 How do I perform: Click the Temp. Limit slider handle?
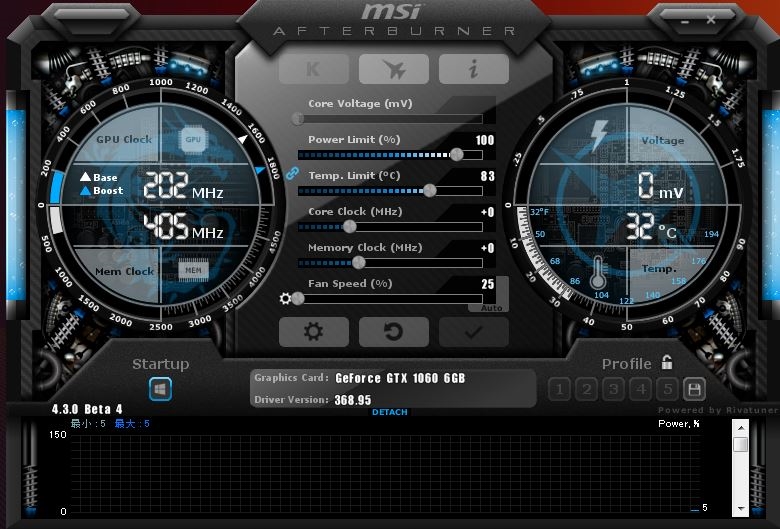pyautogui.click(x=430, y=191)
